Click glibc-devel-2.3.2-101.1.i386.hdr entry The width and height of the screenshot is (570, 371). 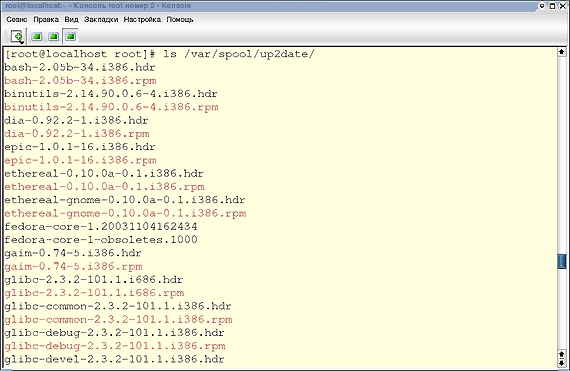click(115, 359)
